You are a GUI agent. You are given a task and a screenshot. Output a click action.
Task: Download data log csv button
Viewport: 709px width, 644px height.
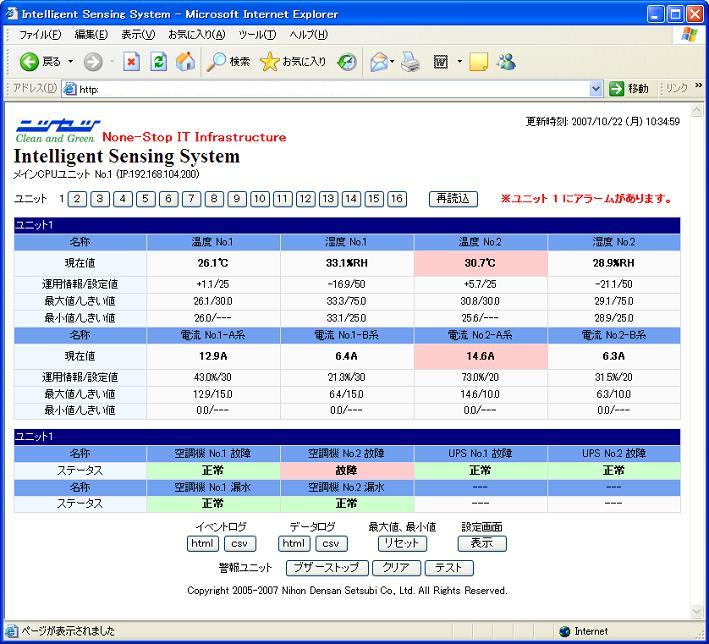(331, 544)
